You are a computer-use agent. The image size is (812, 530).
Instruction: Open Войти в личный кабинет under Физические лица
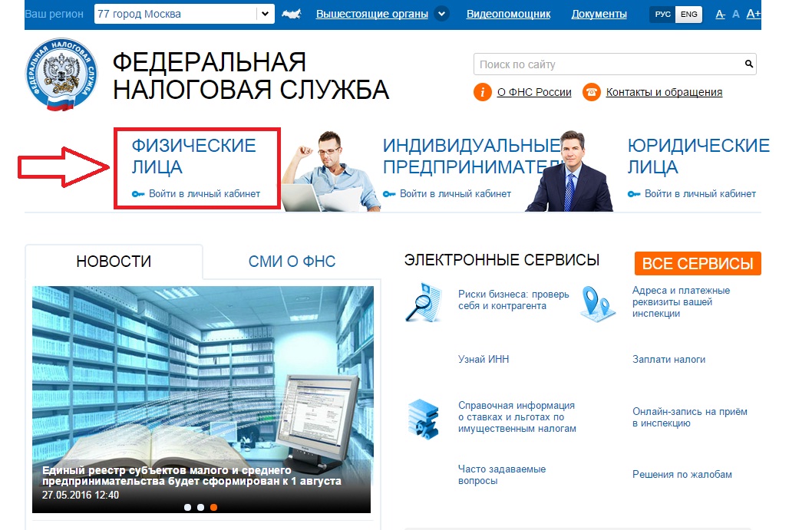[196, 194]
